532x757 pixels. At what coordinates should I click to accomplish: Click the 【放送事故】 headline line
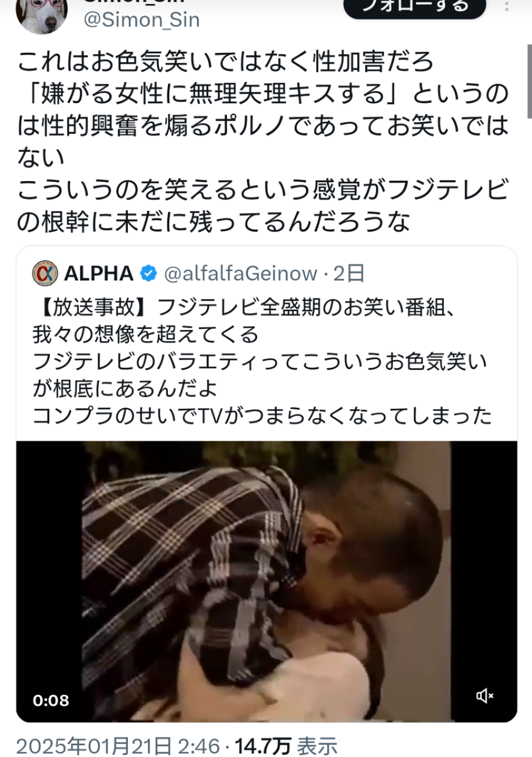coord(244,308)
